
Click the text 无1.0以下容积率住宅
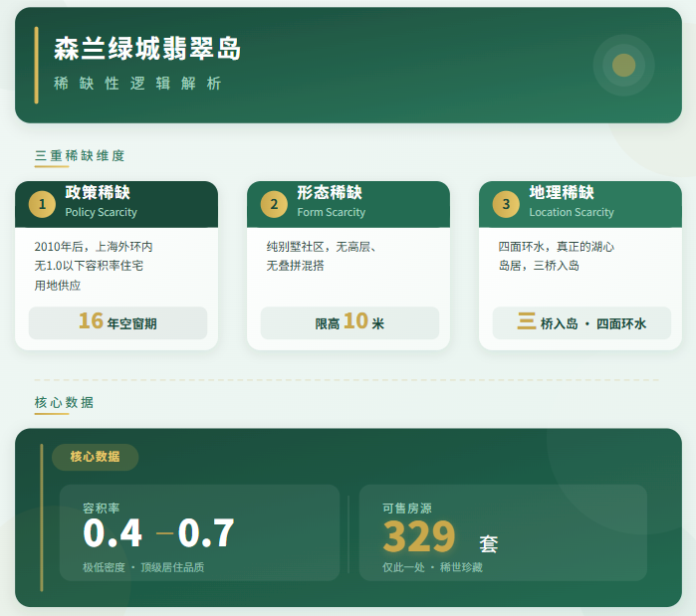(x=89, y=266)
